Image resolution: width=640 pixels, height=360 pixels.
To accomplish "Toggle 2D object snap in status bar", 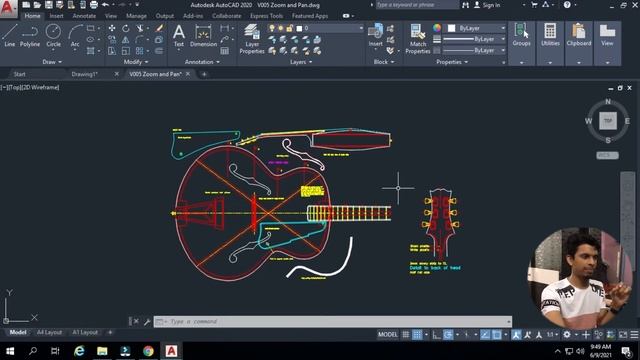I will [x=497, y=335].
